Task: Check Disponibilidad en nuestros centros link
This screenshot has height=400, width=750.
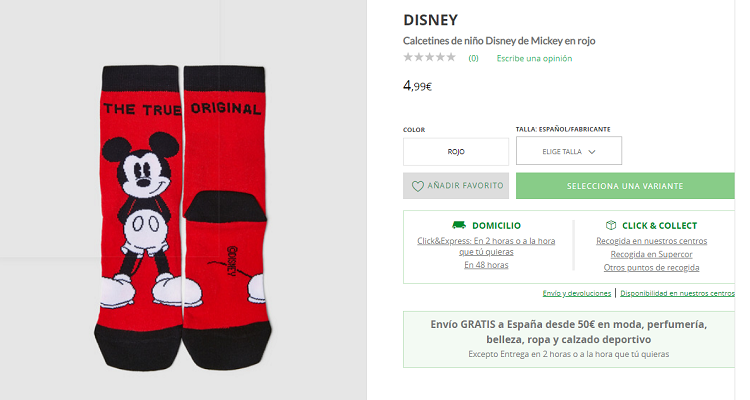Action: tap(677, 293)
